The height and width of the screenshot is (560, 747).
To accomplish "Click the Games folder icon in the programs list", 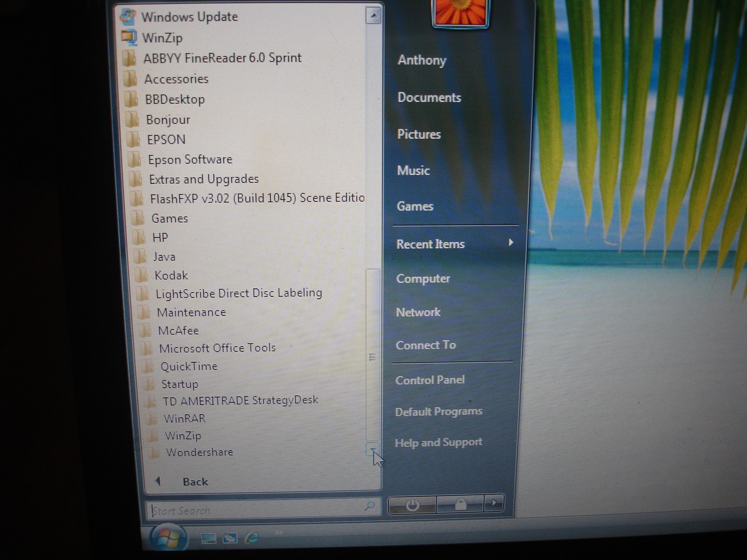I will (137, 218).
